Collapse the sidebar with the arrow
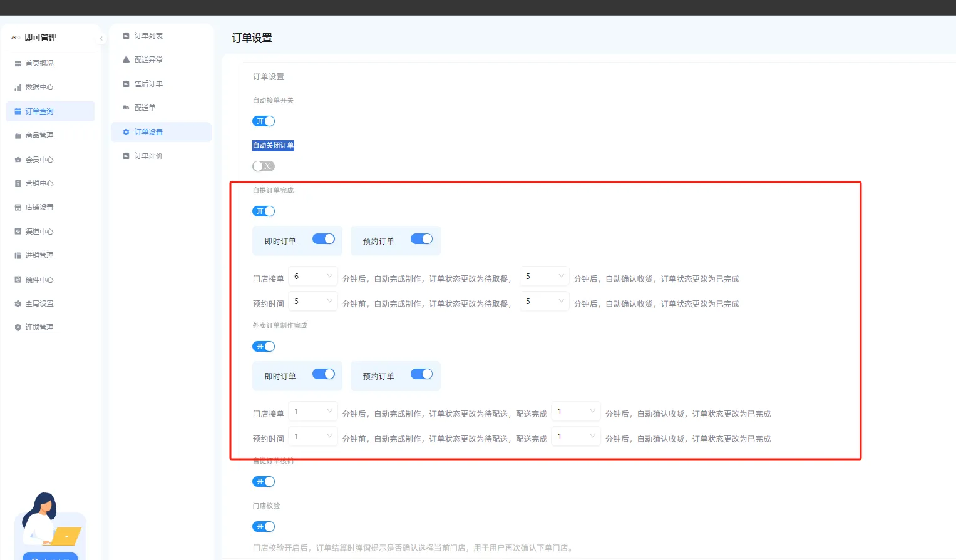The image size is (956, 560). 101,38
